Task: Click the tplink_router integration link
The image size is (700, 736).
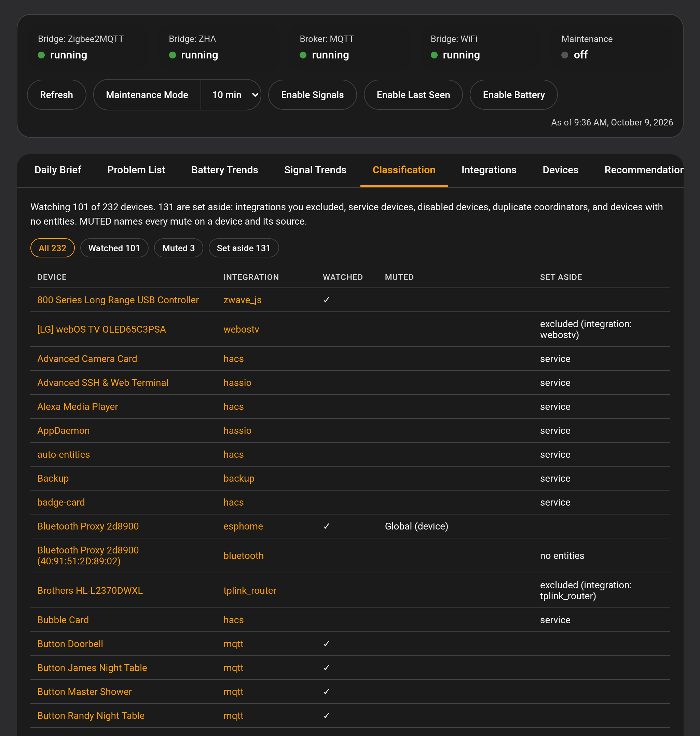Action: (x=250, y=590)
